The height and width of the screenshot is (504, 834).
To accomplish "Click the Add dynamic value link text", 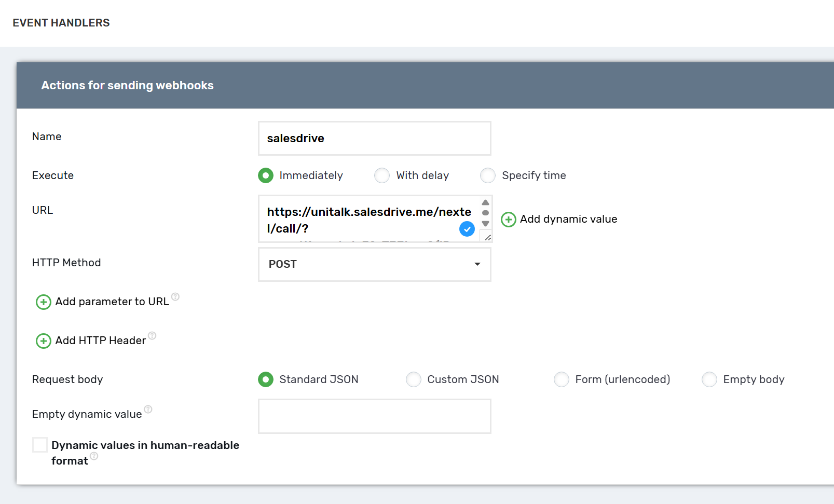I will [568, 219].
